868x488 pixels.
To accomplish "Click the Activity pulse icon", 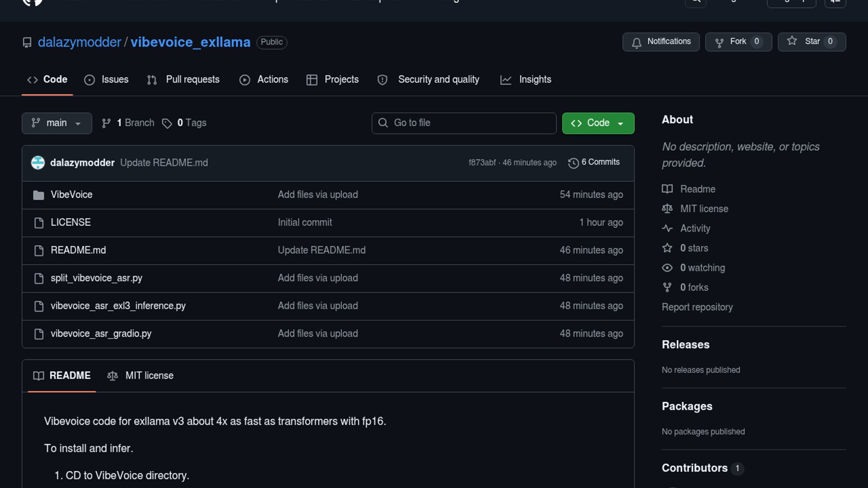I will (667, 228).
